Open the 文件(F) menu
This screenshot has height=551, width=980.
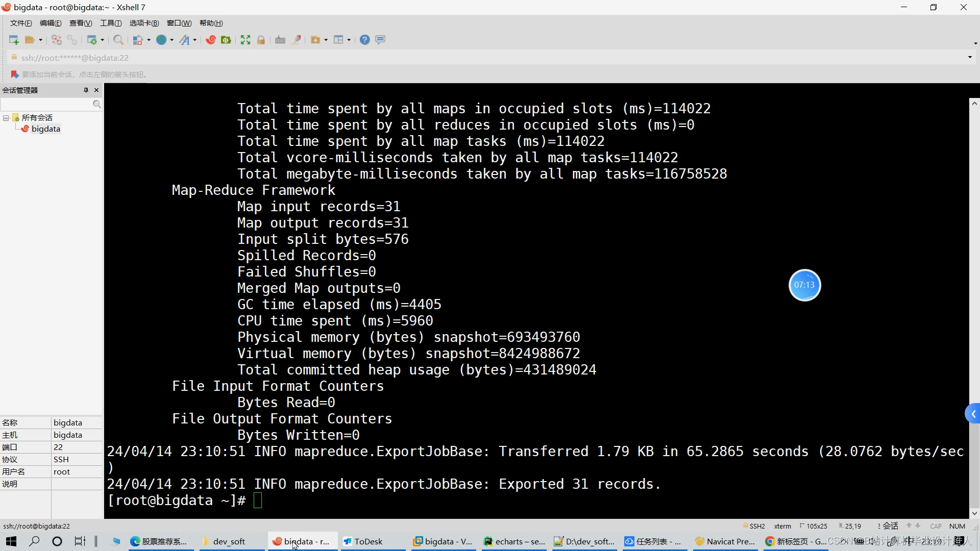point(21,23)
